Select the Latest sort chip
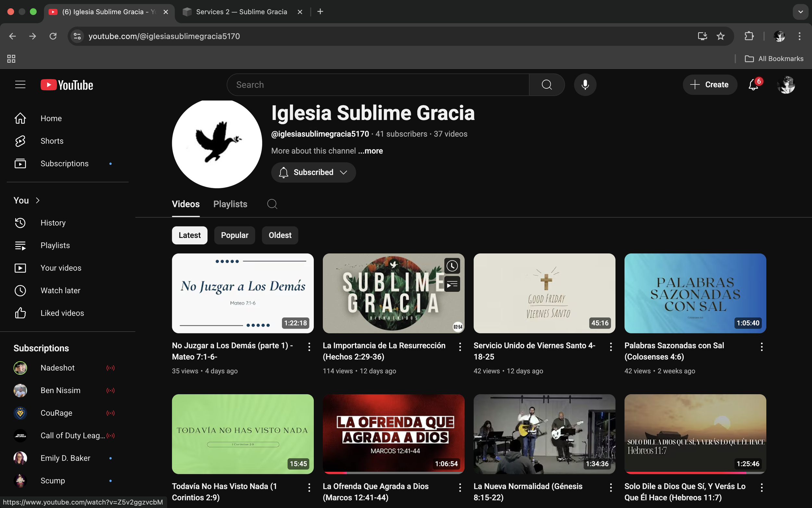The width and height of the screenshot is (812, 508). tap(189, 235)
